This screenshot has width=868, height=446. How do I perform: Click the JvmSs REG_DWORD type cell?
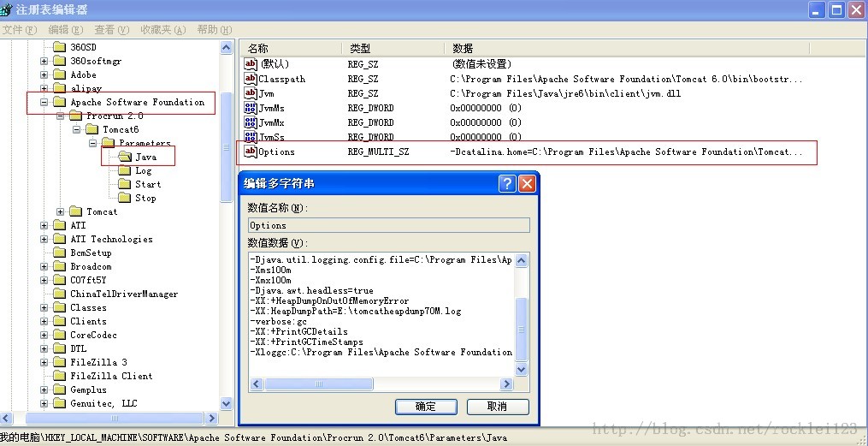click(x=371, y=137)
